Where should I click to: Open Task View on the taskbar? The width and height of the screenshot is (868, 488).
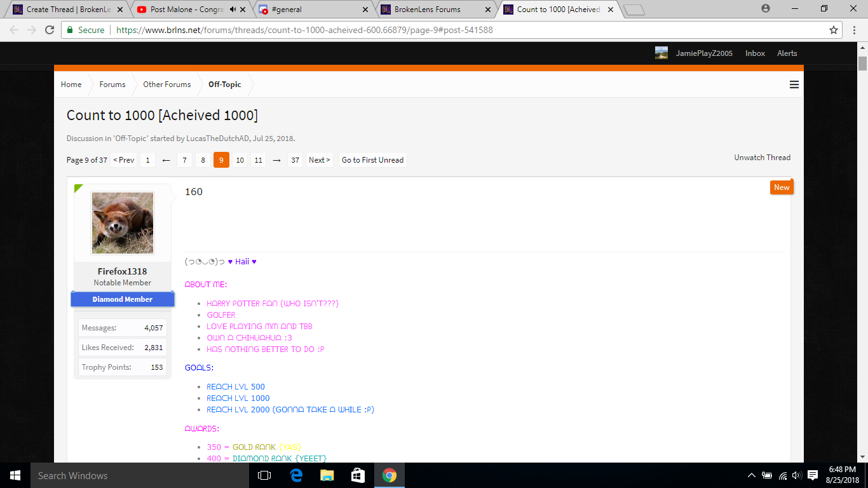pyautogui.click(x=264, y=475)
